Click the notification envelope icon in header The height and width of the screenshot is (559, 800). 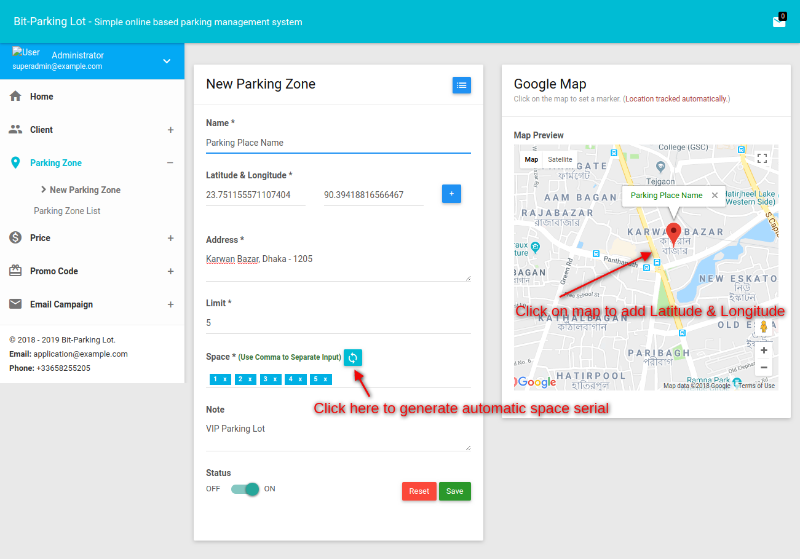tap(779, 21)
